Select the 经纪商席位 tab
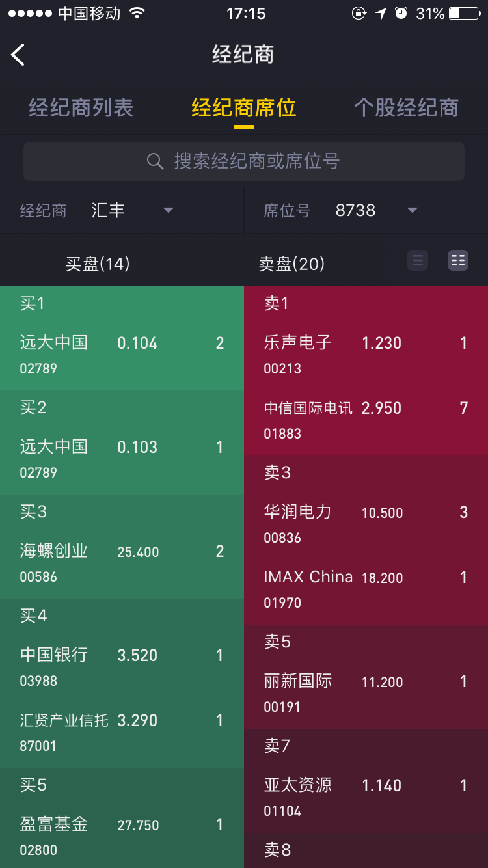 coord(244,107)
